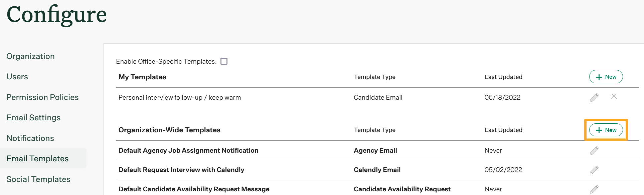Select Email Templates in the sidebar
644x195 pixels.
[x=37, y=158]
